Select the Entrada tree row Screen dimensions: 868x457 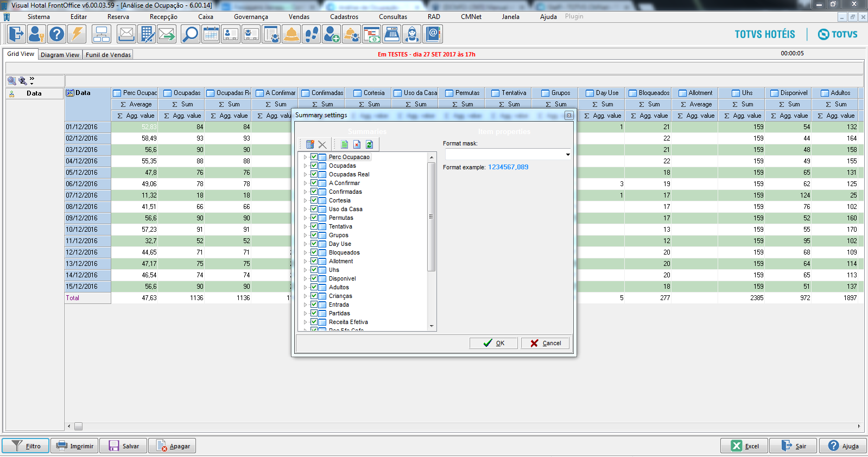[339, 304]
